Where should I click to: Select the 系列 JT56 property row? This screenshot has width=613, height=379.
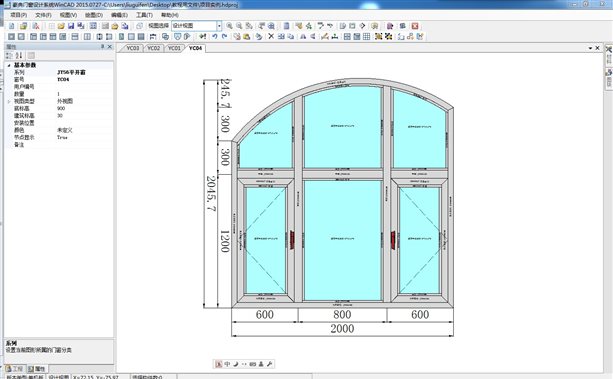(x=59, y=72)
